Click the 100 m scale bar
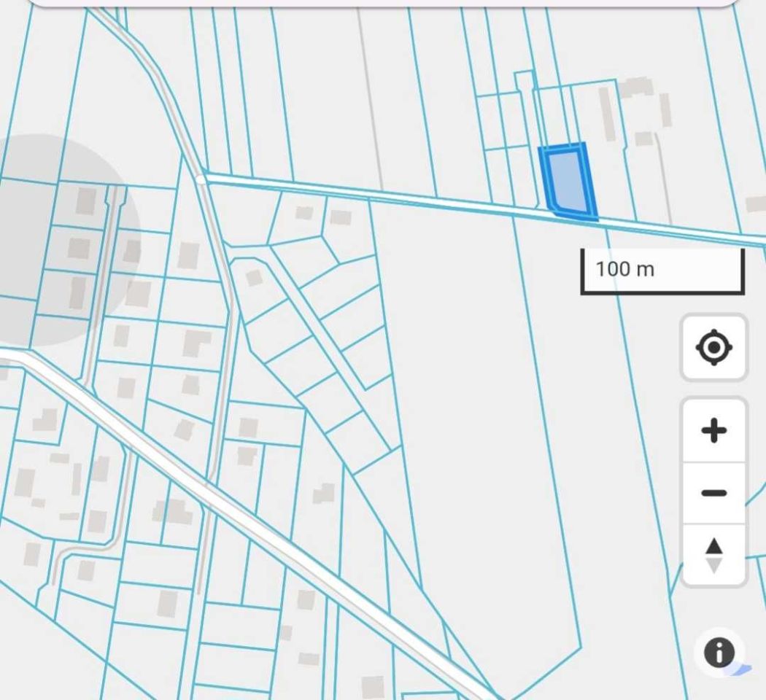Viewport: 766px width, 700px height. pos(662,271)
